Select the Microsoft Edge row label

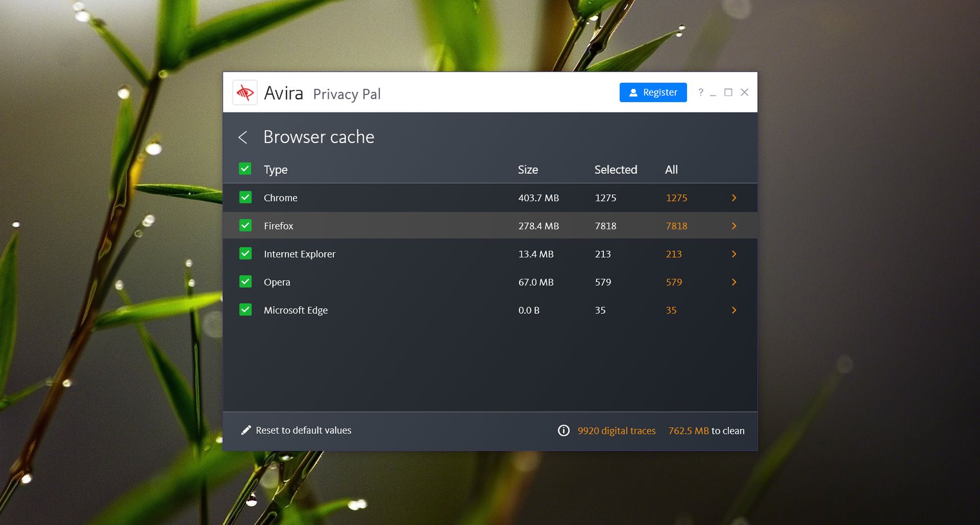point(296,310)
